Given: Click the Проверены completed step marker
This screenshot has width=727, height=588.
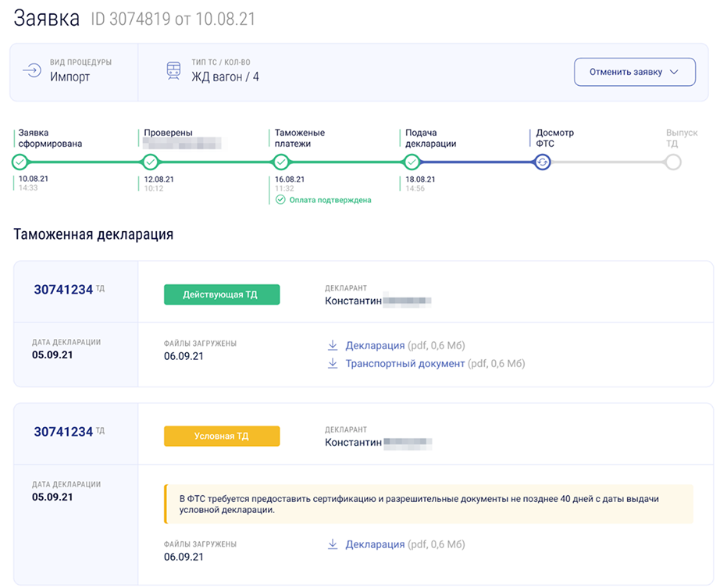Looking at the screenshot, I should click(151, 162).
